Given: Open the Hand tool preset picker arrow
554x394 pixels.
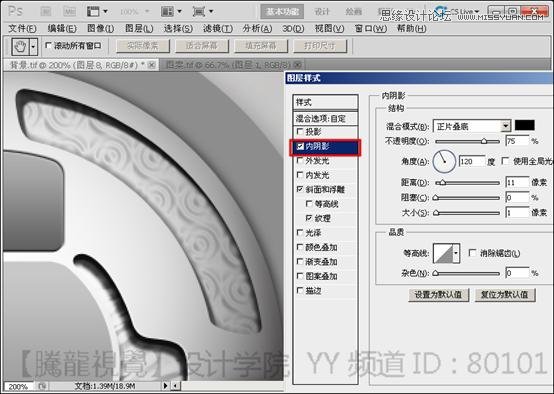Looking at the screenshot, I should point(34,47).
